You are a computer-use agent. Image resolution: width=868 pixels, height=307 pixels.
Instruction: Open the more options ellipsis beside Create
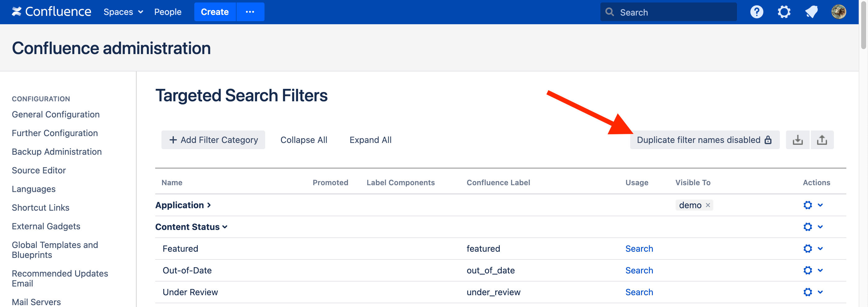point(250,12)
